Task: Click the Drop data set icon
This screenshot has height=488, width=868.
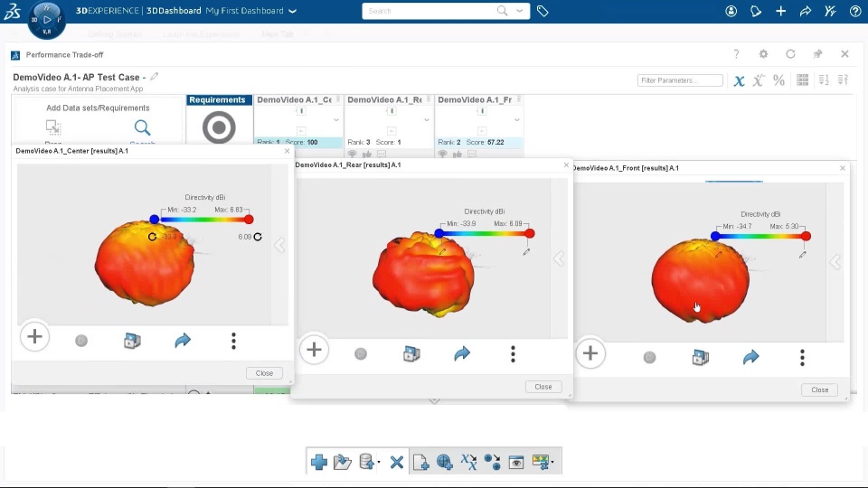Action: coord(53,127)
